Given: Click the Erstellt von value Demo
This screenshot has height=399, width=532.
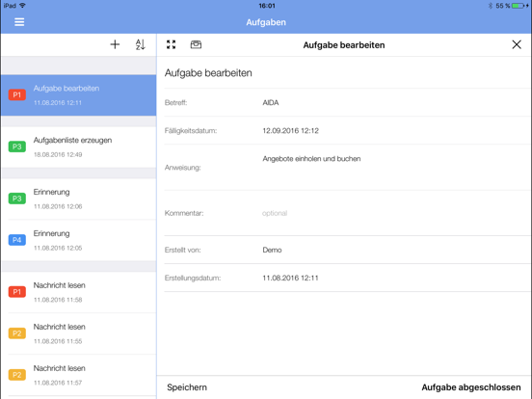Looking at the screenshot, I should [x=272, y=250].
